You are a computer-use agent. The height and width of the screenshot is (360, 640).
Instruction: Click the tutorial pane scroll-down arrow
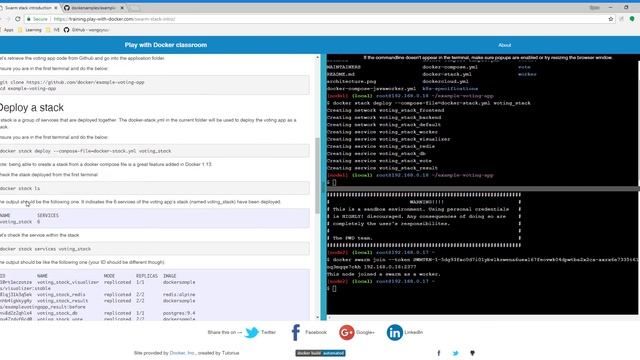click(318, 317)
